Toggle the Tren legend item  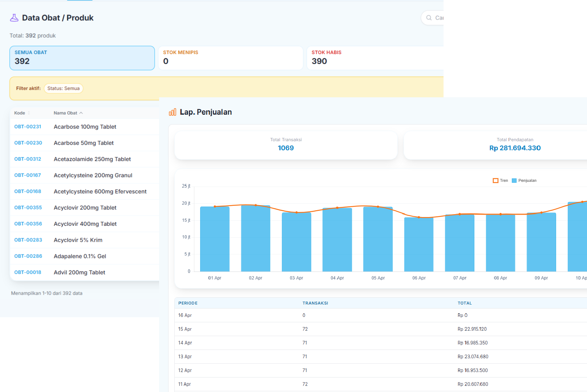click(x=500, y=180)
